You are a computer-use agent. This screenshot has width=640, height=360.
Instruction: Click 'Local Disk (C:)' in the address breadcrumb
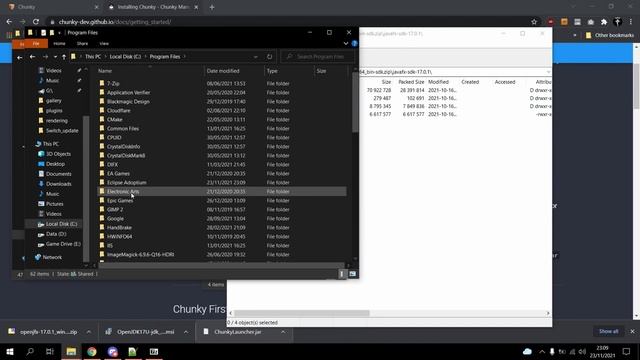point(125,57)
